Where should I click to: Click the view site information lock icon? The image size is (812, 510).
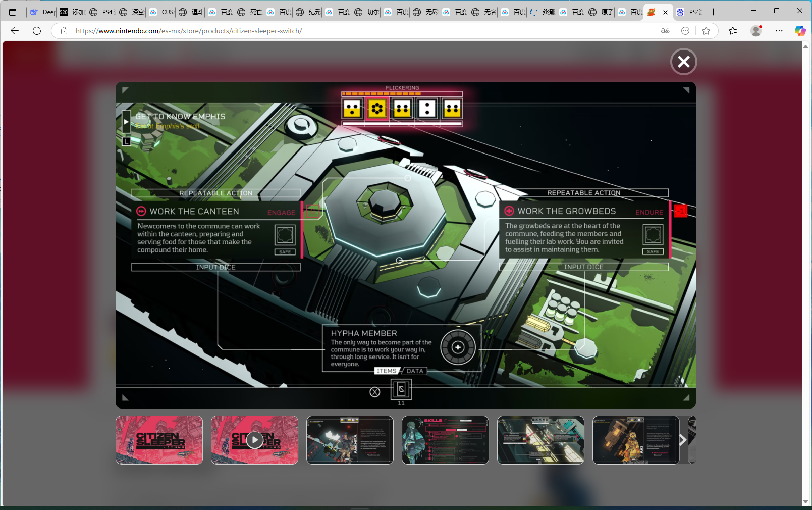pyautogui.click(x=64, y=31)
